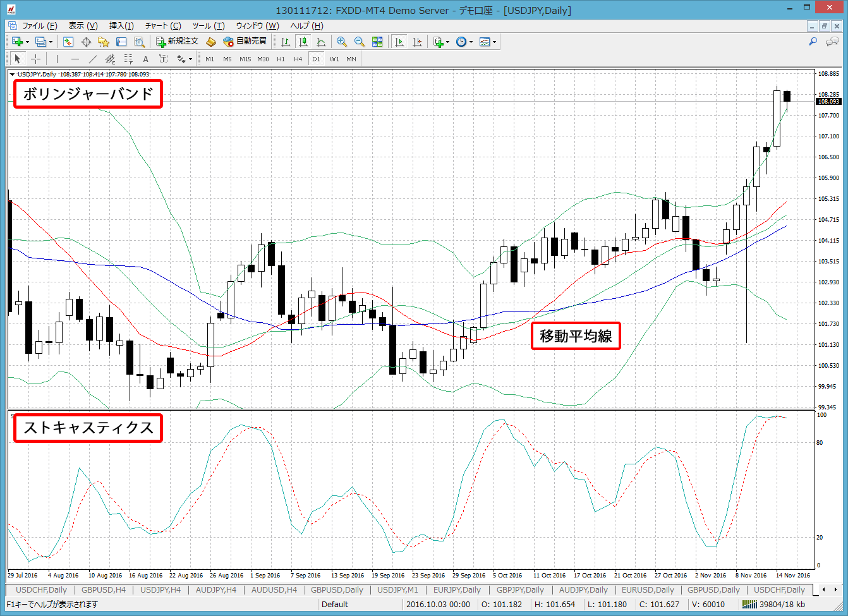The width and height of the screenshot is (848, 616).
Task: Switch to the EURJPY,Daily chart tab
Action: click(457, 590)
